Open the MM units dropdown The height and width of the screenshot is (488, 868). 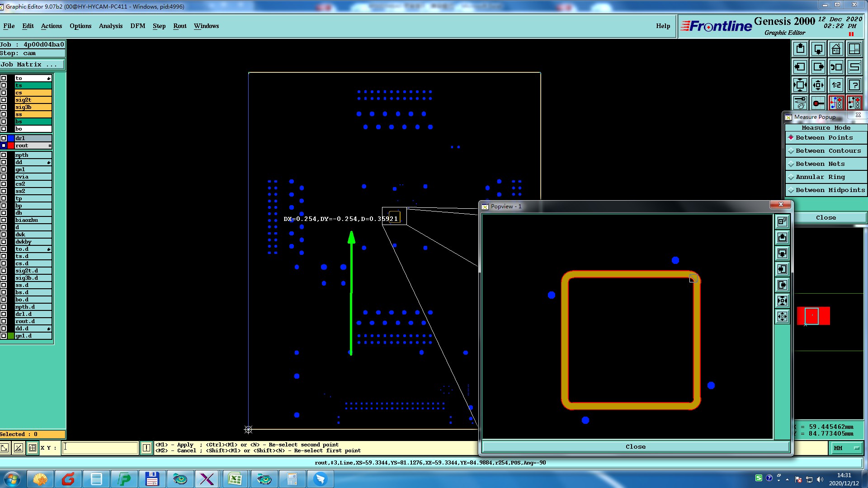tap(845, 448)
